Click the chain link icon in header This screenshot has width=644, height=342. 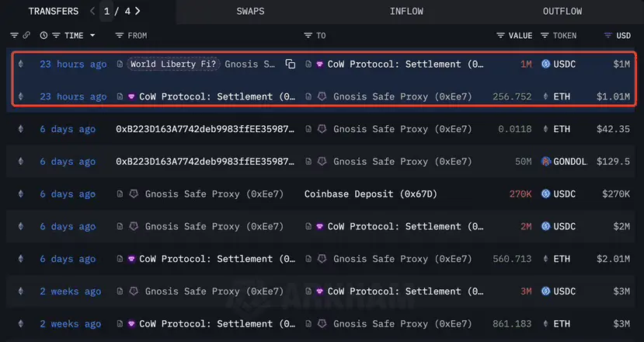coord(26,35)
